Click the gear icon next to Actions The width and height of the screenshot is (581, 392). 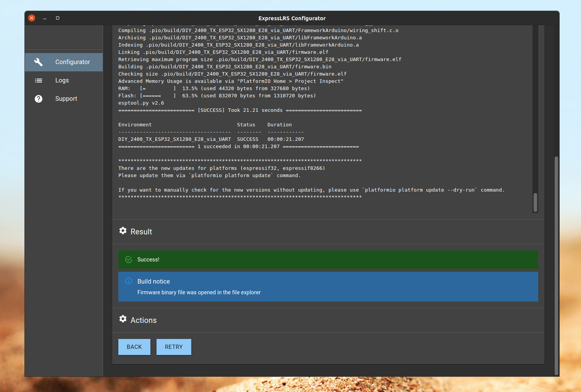pyautogui.click(x=123, y=319)
